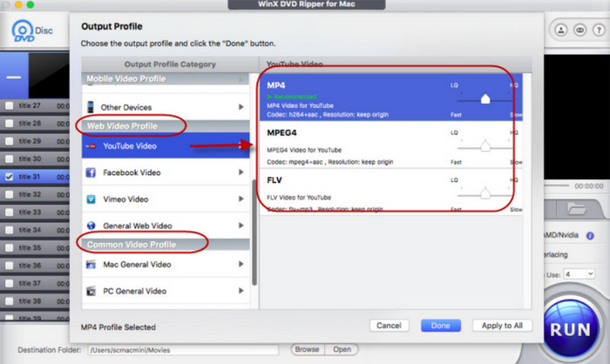Viewport: 610px width, 364px height.
Task: Click the mail icon in toolbar
Action: 580,30
